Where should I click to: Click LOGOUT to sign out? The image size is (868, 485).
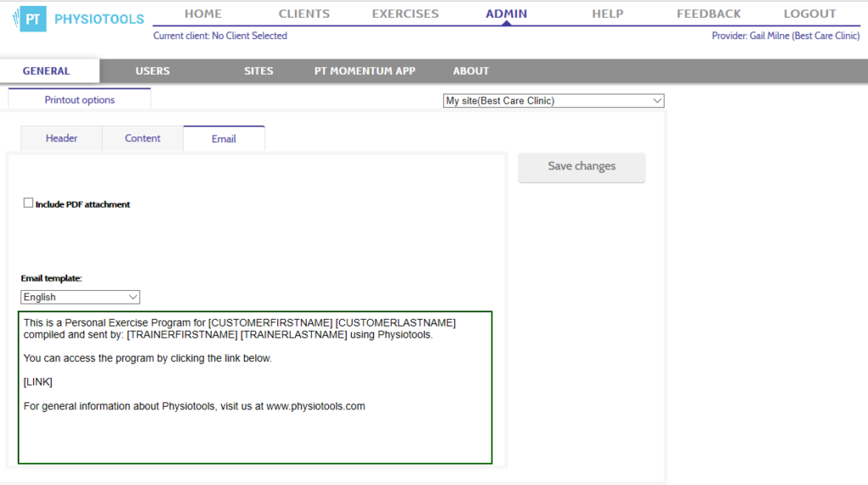point(810,14)
